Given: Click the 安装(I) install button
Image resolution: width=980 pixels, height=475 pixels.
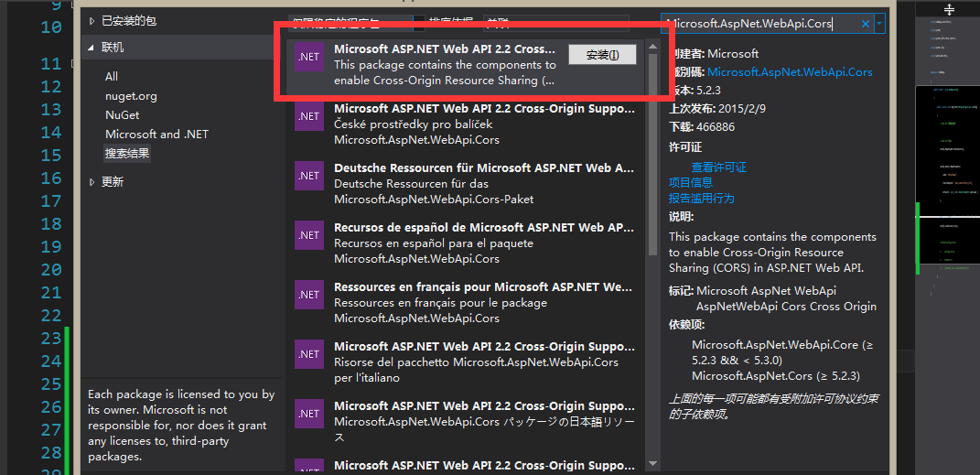Looking at the screenshot, I should [x=602, y=55].
